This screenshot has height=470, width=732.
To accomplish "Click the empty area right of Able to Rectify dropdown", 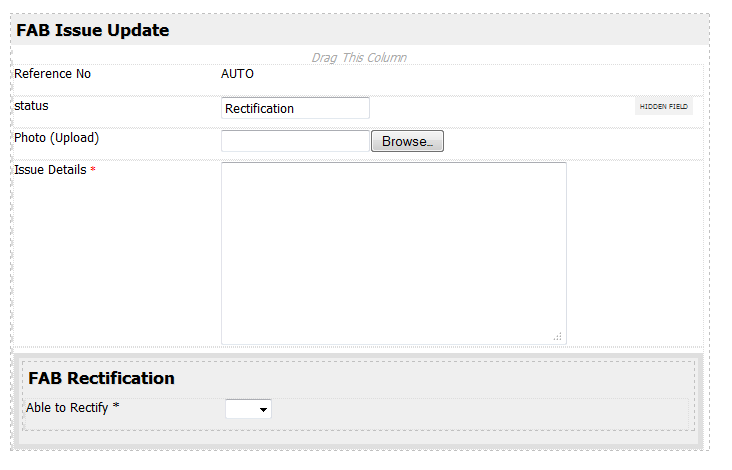I will tap(480, 410).
